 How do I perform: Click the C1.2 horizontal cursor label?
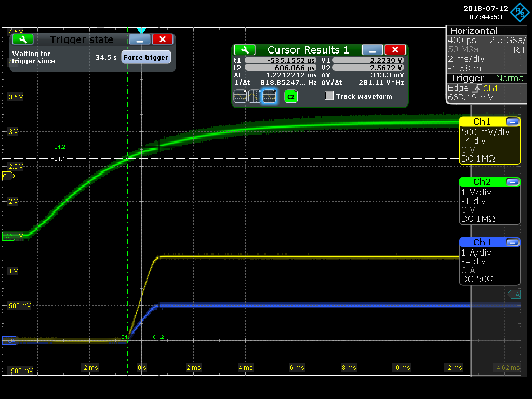point(59,147)
